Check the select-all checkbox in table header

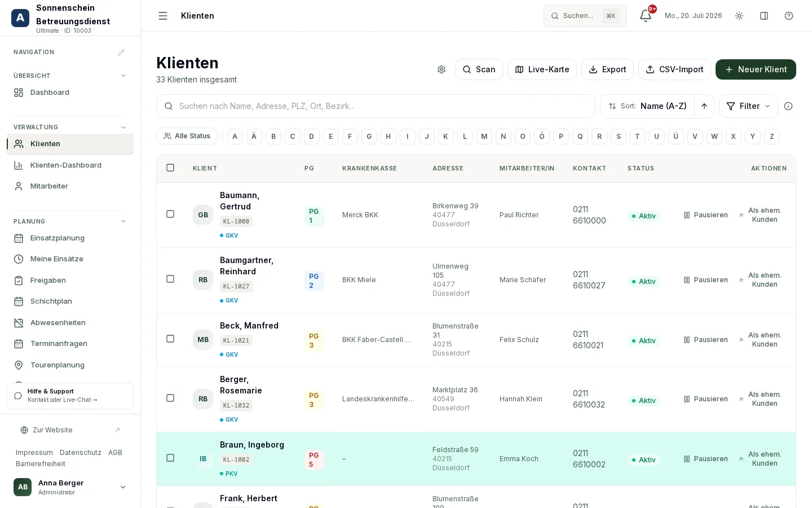pyautogui.click(x=170, y=168)
